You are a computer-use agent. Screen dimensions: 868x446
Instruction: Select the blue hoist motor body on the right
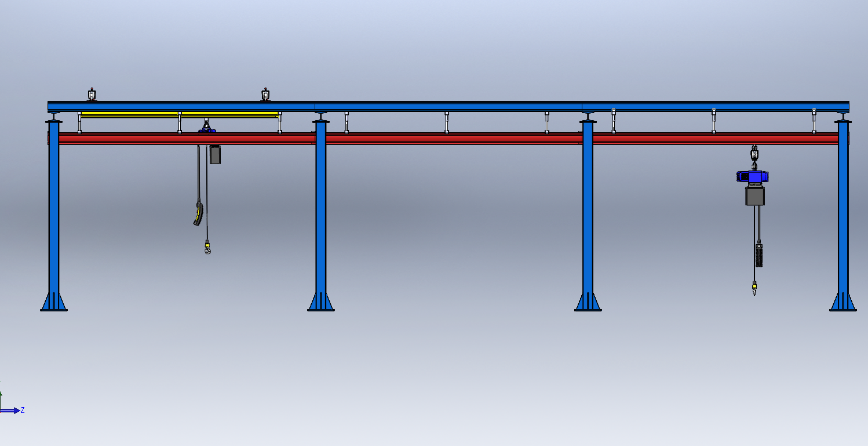pyautogui.click(x=752, y=176)
